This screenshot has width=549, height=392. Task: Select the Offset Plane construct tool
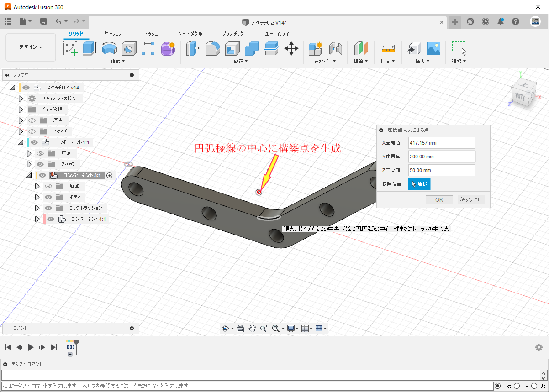click(361, 48)
